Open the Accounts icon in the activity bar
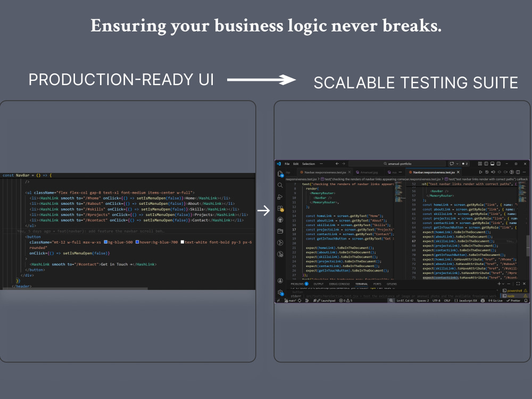Viewport: 532px width, 399px height. coord(280,280)
